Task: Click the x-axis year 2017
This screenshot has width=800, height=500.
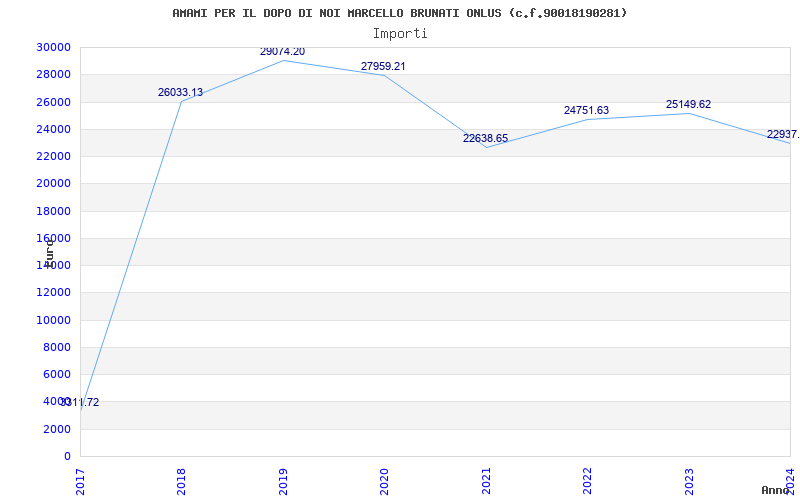Action: tap(80, 482)
